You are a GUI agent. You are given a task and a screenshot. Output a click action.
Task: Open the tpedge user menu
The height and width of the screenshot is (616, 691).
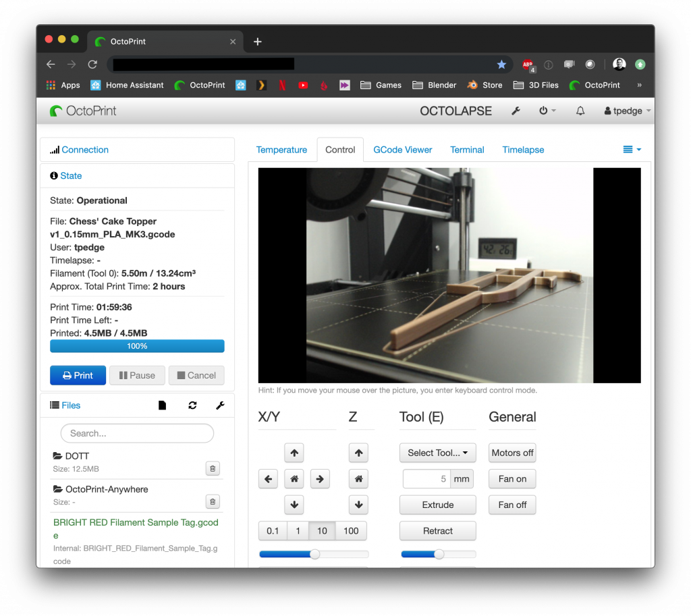click(627, 111)
